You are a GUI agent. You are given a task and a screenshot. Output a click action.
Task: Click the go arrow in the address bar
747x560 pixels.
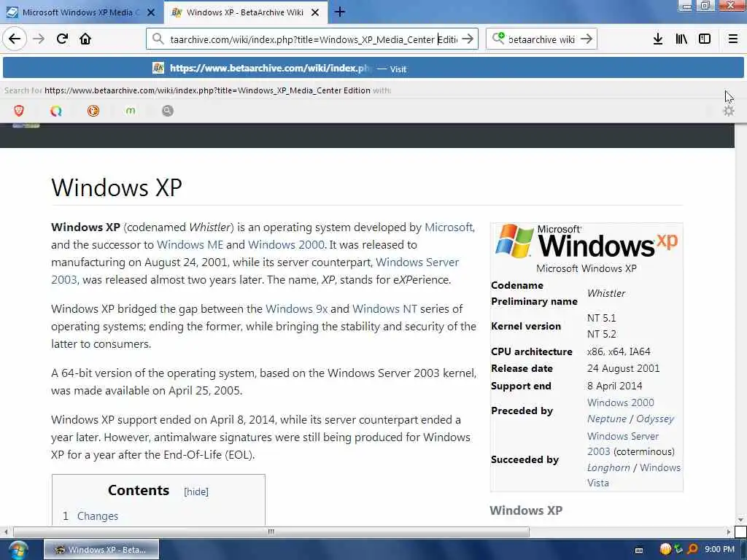pos(468,39)
